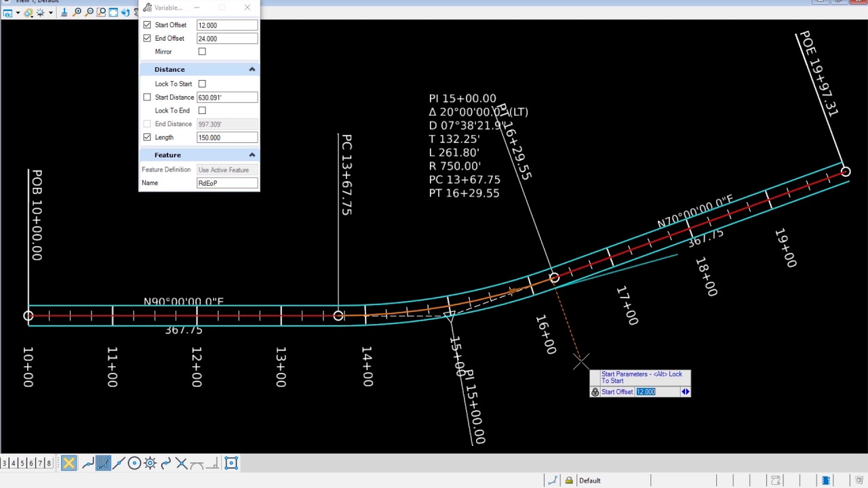This screenshot has height=488, width=868.
Task: Click the R 750.00' curve data text
Action: pyautogui.click(x=454, y=166)
